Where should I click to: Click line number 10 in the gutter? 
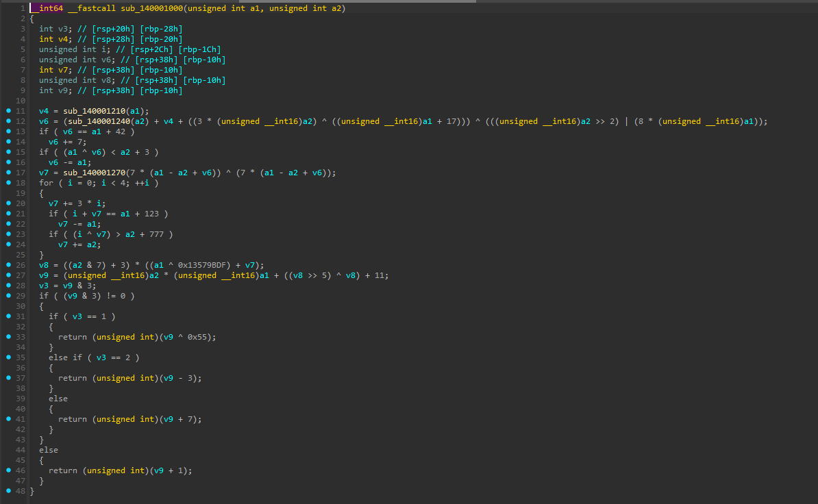pyautogui.click(x=21, y=101)
